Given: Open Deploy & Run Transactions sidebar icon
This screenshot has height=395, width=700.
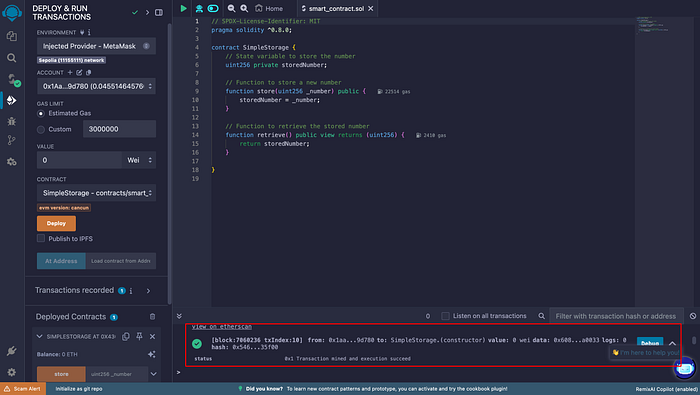Looking at the screenshot, I should (x=12, y=100).
